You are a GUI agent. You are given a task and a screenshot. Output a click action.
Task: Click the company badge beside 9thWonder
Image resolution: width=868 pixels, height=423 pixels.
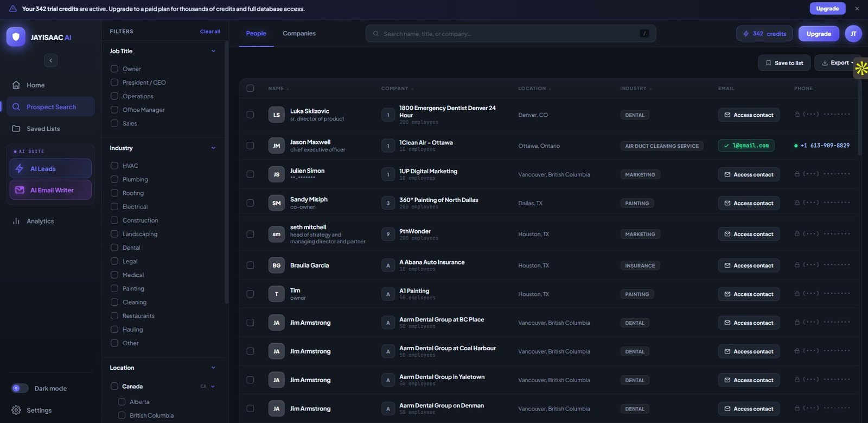click(388, 235)
